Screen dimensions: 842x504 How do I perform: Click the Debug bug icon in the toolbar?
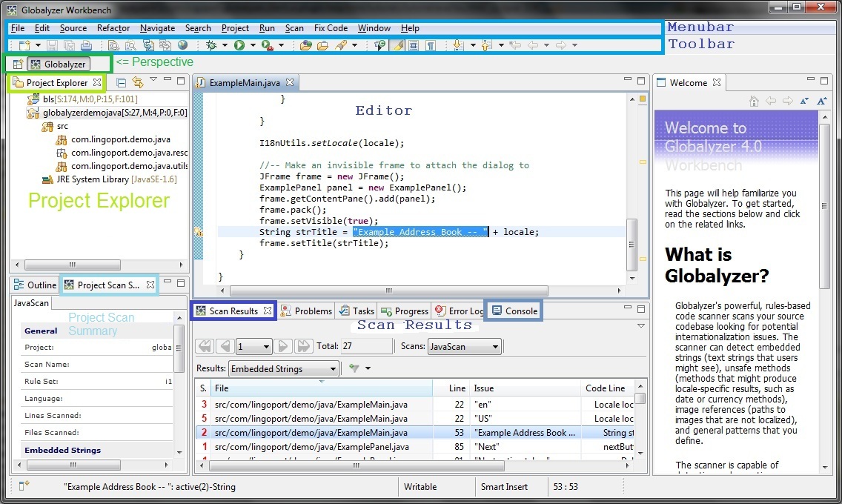click(211, 45)
